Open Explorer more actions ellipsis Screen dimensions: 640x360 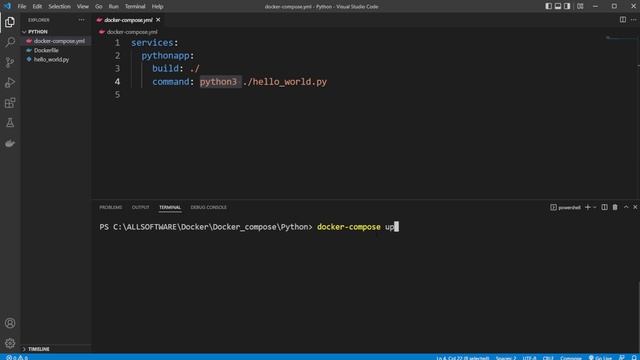tap(81, 20)
